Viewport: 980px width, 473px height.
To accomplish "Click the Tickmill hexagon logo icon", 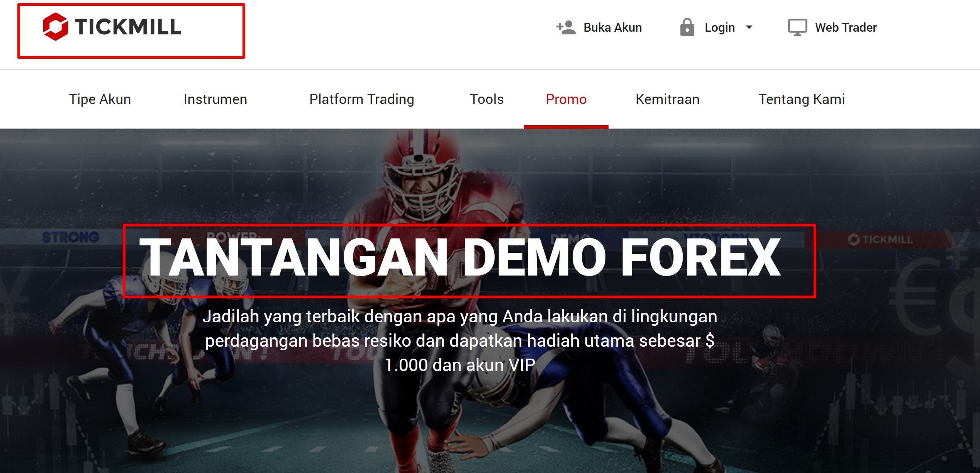I will [56, 27].
